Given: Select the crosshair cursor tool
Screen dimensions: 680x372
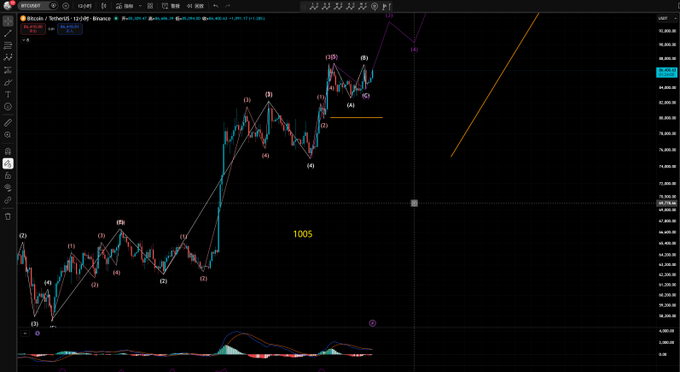Looking at the screenshot, I should (8, 21).
